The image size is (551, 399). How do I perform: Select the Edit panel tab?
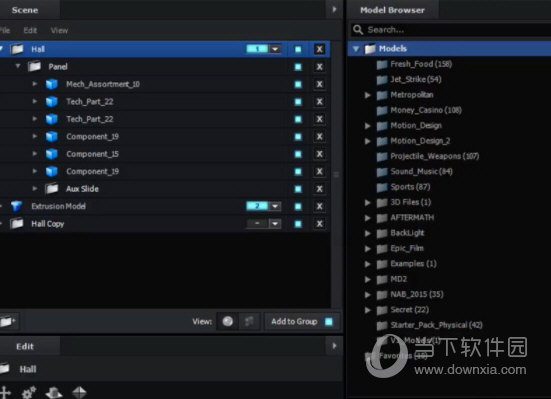coord(25,347)
